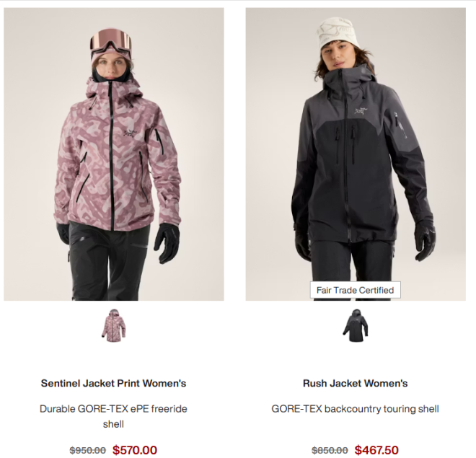Screen dimensions: 476x458
Task: Click the GORE-TEX backcountry touring shell description
Action: click(355, 409)
